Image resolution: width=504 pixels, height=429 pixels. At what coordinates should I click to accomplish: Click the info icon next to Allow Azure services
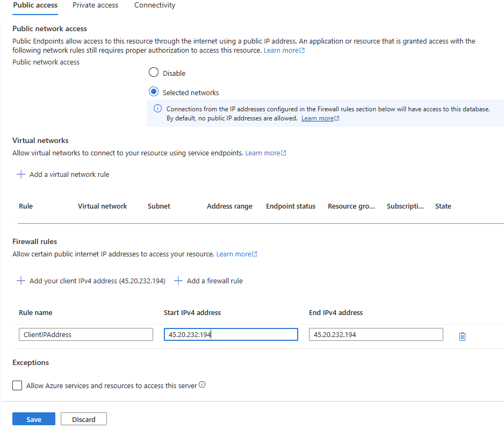[x=202, y=384]
